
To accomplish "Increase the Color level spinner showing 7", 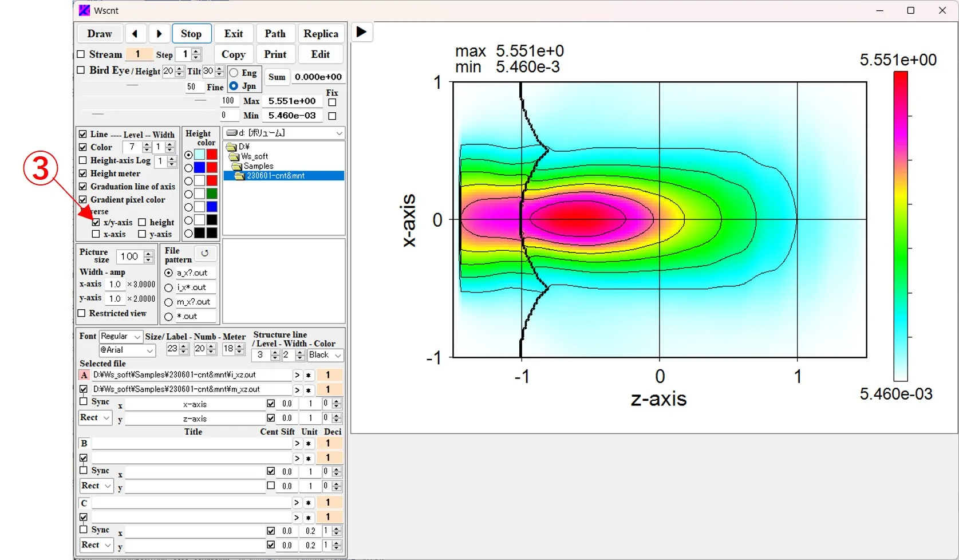I will pyautogui.click(x=147, y=144).
